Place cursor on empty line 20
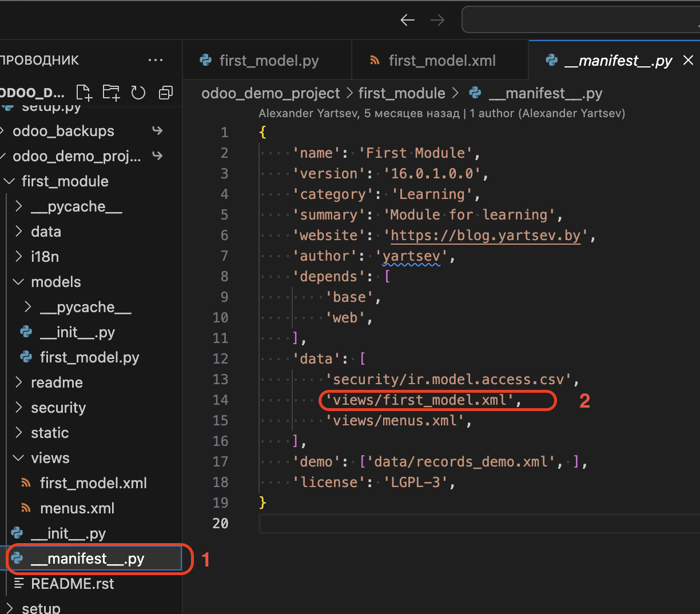The width and height of the screenshot is (700, 614). pyautogui.click(x=479, y=523)
